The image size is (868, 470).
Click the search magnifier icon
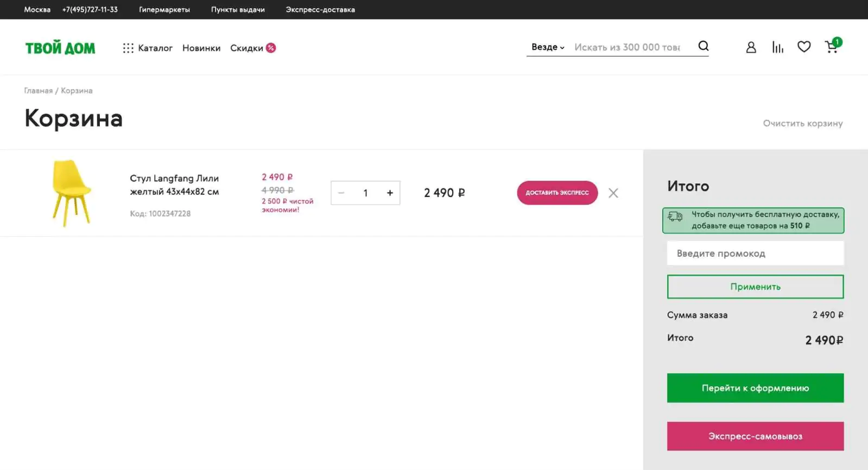pyautogui.click(x=704, y=46)
